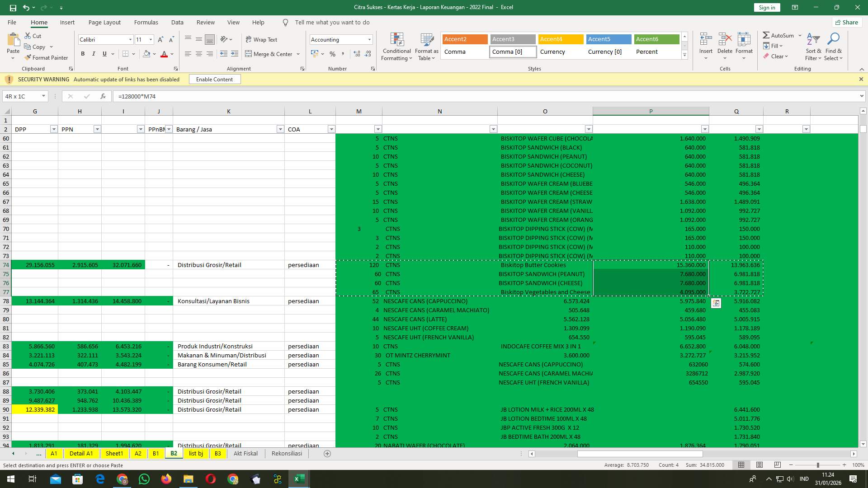Apply Merge & Center to selection
Image resolution: width=868 pixels, height=488 pixels.
[269, 54]
